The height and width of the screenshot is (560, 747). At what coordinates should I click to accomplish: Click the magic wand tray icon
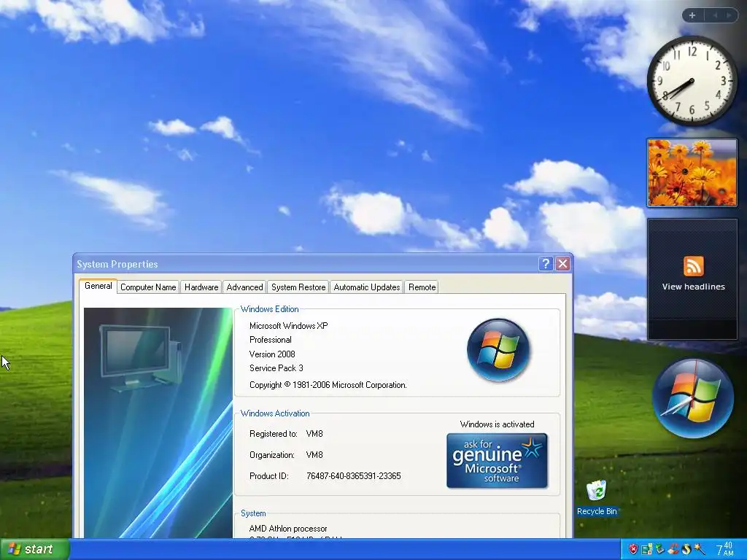[700, 549]
